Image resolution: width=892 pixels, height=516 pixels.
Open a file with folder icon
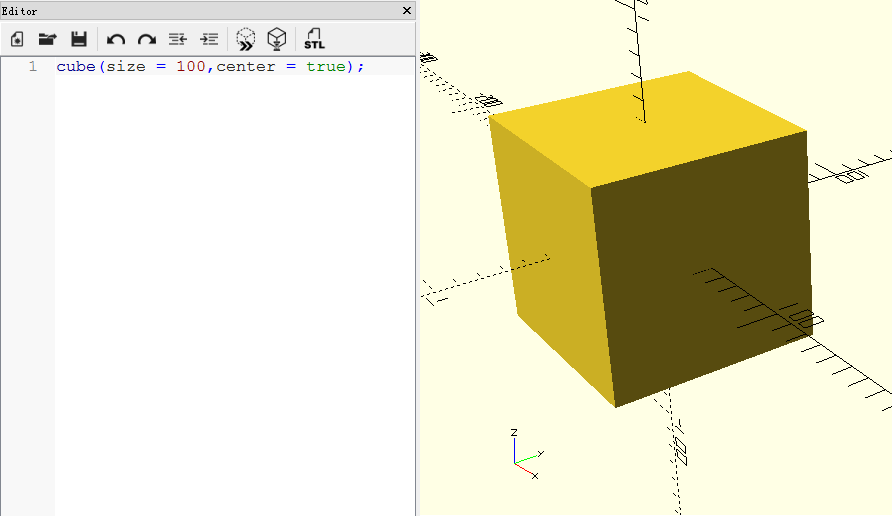coord(48,39)
